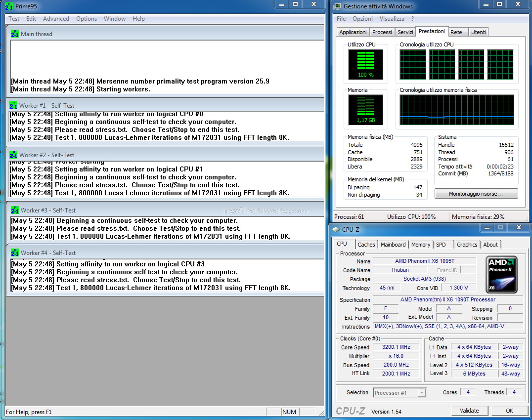Switch to the About tab in CPU-Z
This screenshot has width=532, height=420.
(x=490, y=245)
